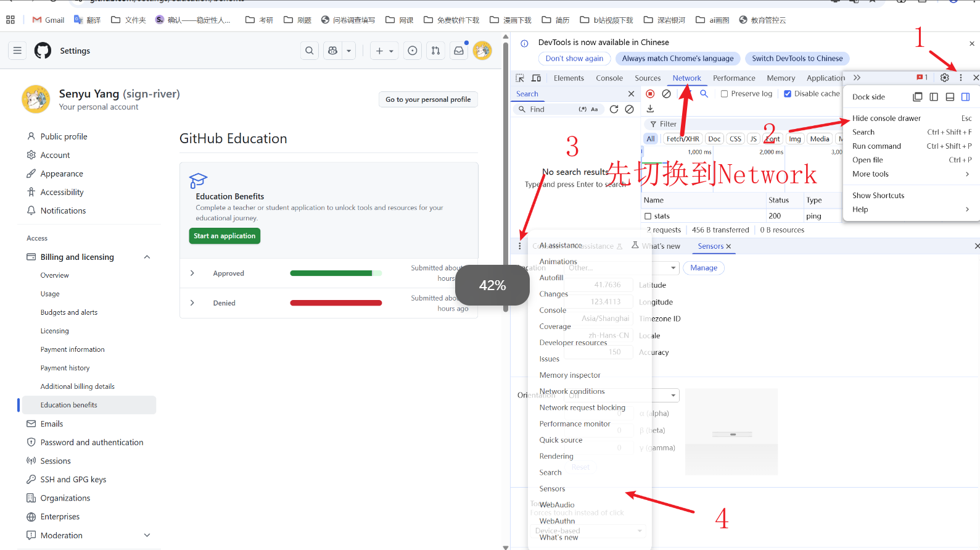The height and width of the screenshot is (550, 980).
Task: Switch to the Sources tab
Action: (x=648, y=78)
